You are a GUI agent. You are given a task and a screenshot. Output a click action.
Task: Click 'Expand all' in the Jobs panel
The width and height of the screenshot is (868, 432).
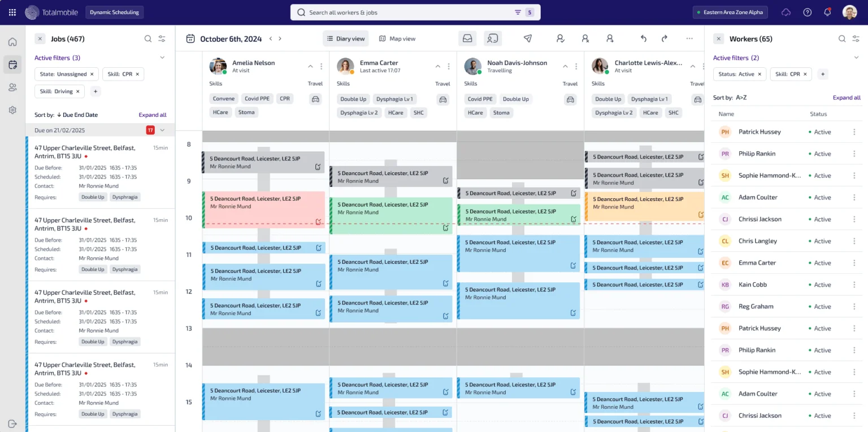(153, 115)
